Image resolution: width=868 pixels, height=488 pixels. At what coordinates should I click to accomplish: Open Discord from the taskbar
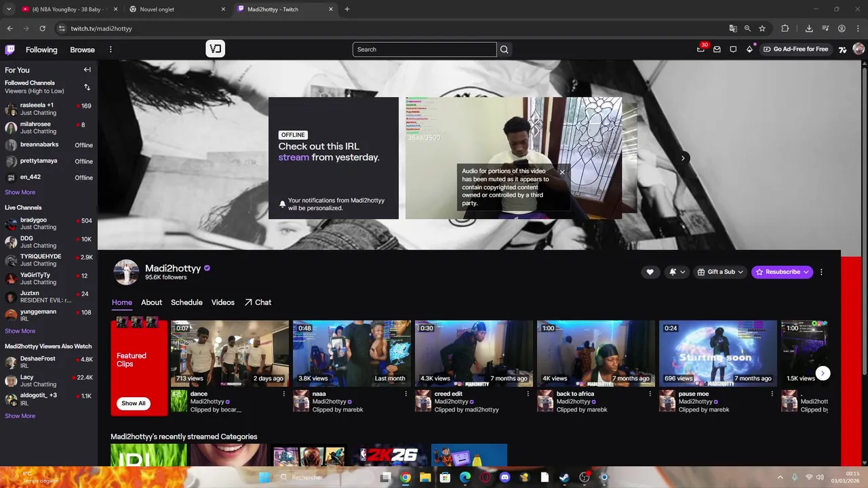tap(505, 477)
